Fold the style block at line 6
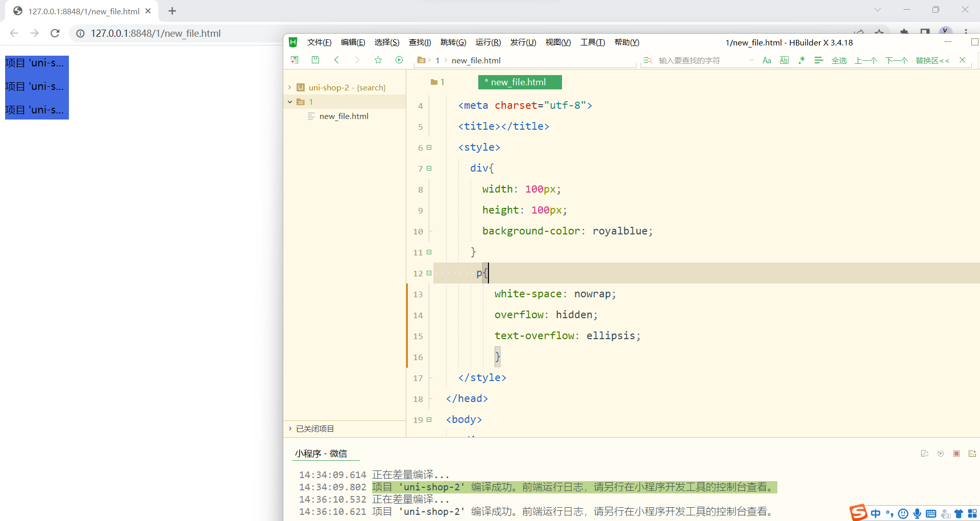 coord(429,147)
